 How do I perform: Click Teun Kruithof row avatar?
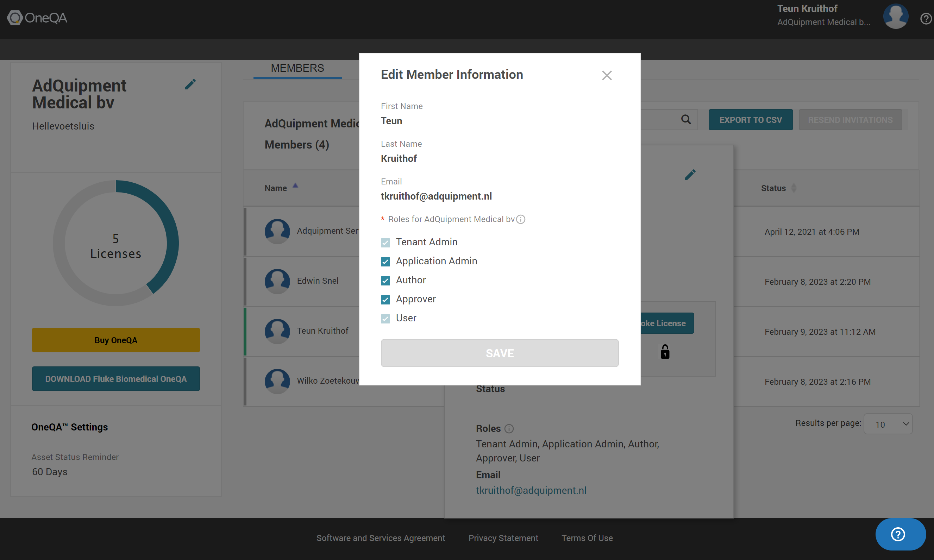pos(277,331)
